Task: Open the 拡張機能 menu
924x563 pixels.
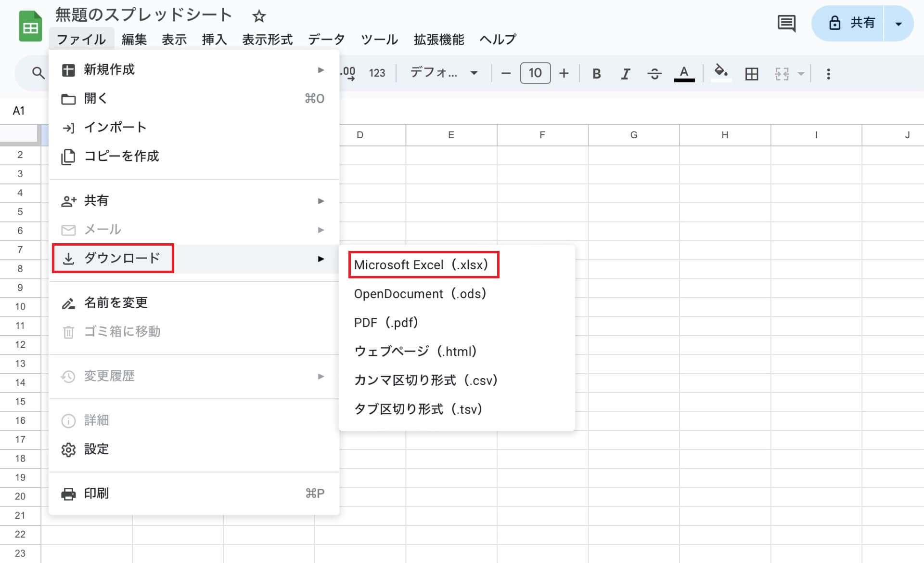Action: tap(438, 39)
